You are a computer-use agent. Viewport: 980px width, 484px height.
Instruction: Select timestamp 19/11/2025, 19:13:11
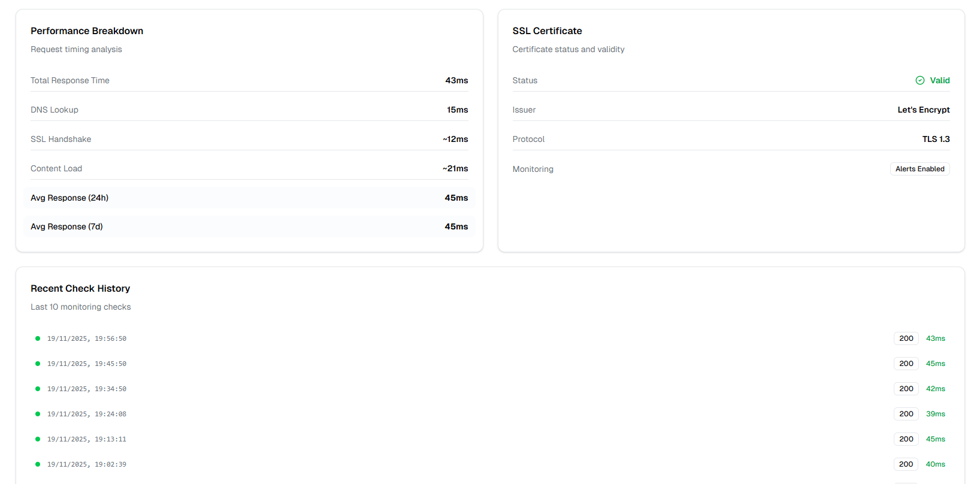87,439
